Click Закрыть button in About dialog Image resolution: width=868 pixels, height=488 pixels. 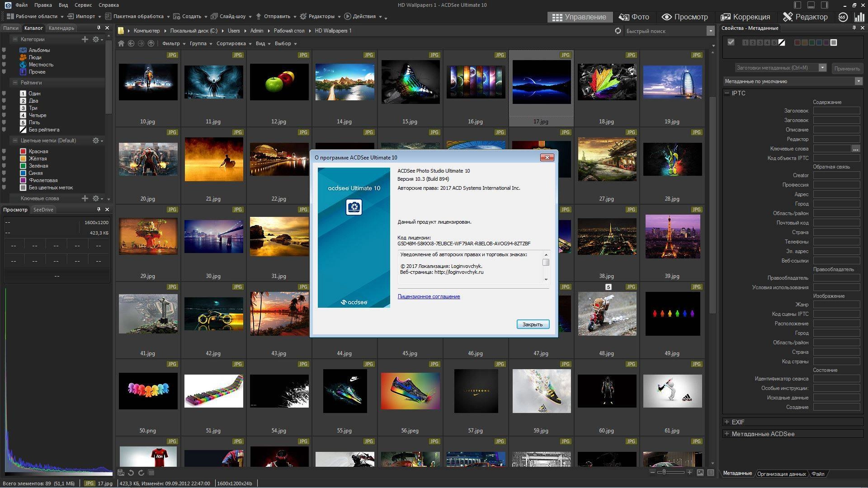(x=533, y=324)
